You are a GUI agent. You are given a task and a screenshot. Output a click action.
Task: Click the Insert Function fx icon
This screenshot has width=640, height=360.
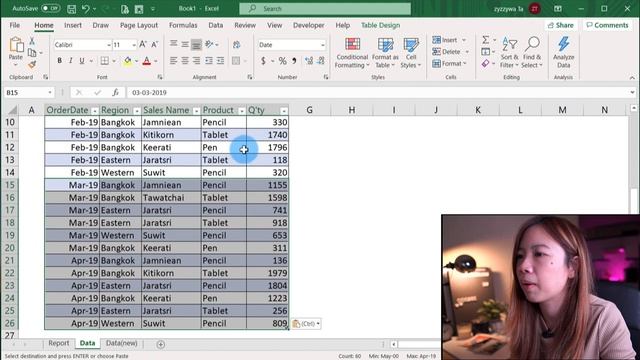pos(116,93)
